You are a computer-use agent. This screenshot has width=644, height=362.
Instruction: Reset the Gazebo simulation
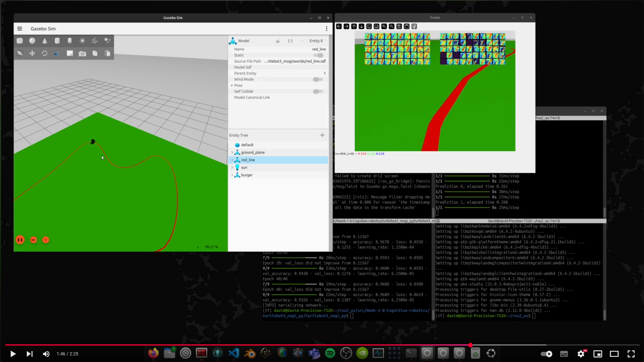pyautogui.click(x=46, y=240)
